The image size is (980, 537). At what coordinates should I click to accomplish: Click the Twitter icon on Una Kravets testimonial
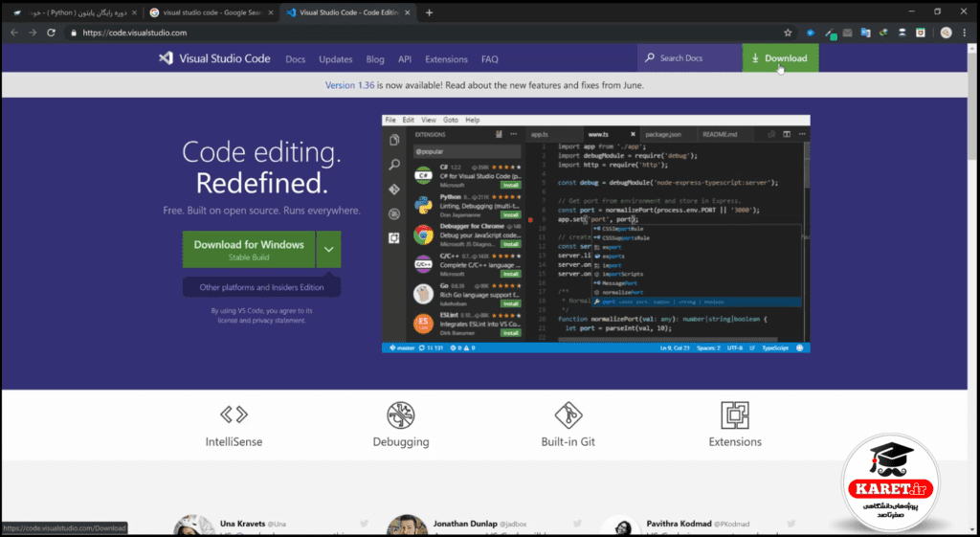(365, 524)
